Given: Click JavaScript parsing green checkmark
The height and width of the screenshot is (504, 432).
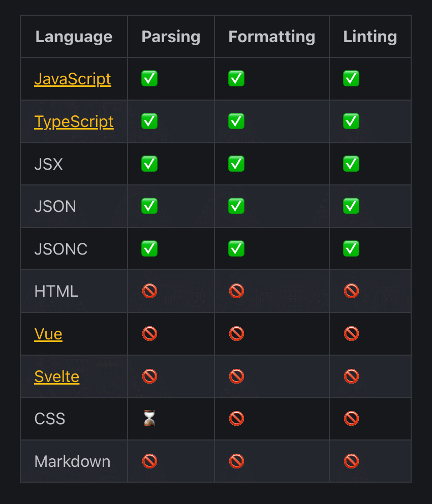Looking at the screenshot, I should 149,78.
